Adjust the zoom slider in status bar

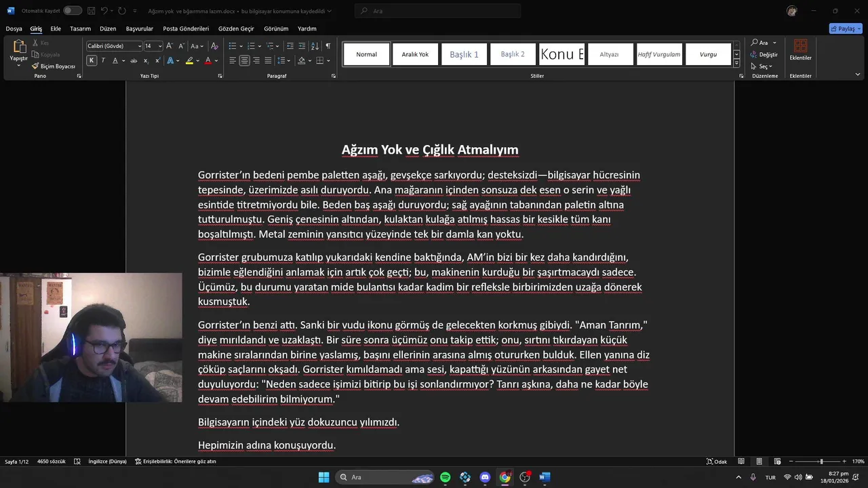pyautogui.click(x=821, y=462)
